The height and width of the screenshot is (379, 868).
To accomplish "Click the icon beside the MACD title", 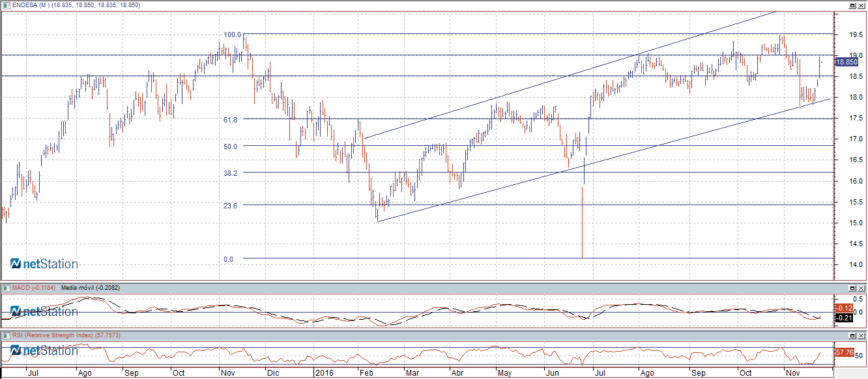I will pos(5,288).
